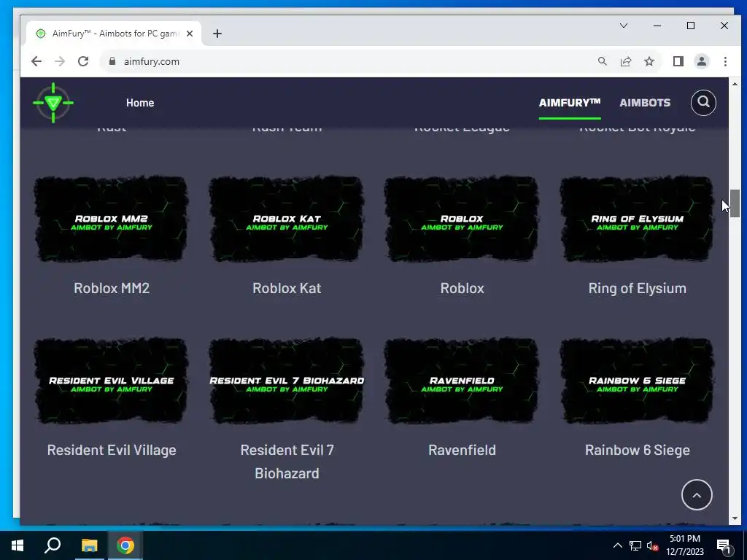Follow the Roblox title link below its banner
This screenshot has width=747, height=560.
(x=462, y=288)
